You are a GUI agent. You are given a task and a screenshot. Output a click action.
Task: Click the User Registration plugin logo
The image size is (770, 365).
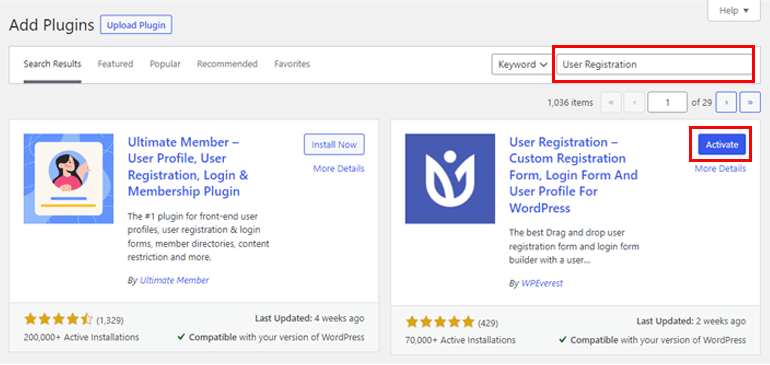pyautogui.click(x=450, y=179)
